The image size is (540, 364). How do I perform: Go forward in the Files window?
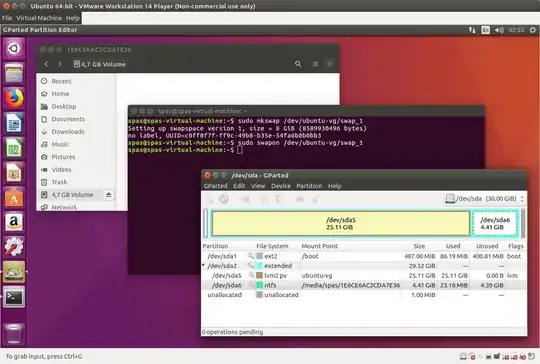click(60, 64)
